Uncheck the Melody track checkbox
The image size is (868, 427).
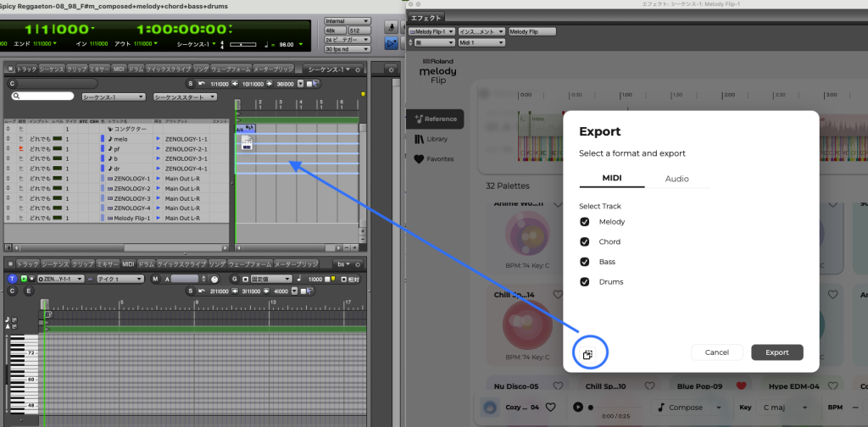(x=584, y=222)
